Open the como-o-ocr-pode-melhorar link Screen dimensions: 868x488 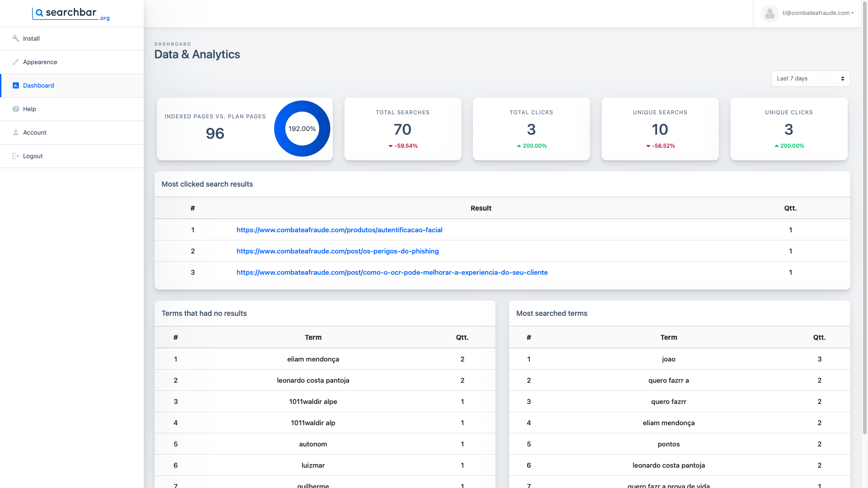click(392, 272)
